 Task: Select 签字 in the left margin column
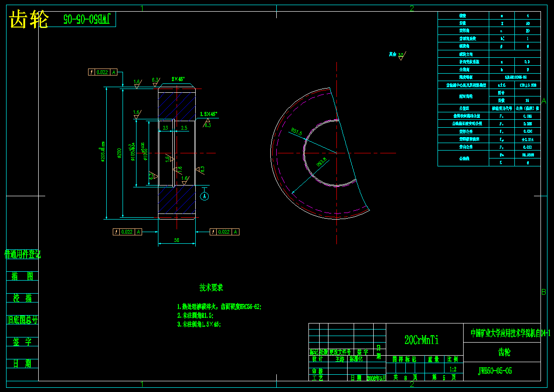22,342
